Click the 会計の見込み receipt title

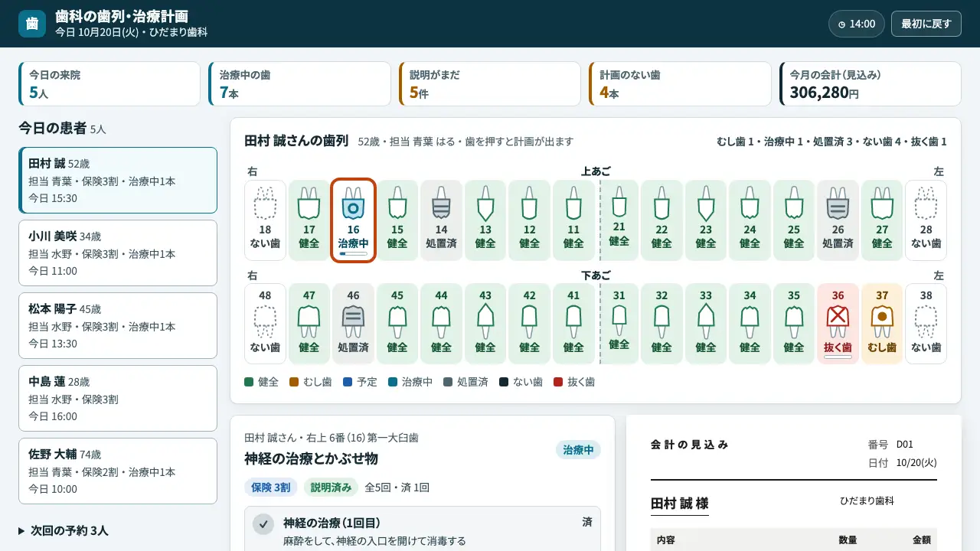click(690, 445)
